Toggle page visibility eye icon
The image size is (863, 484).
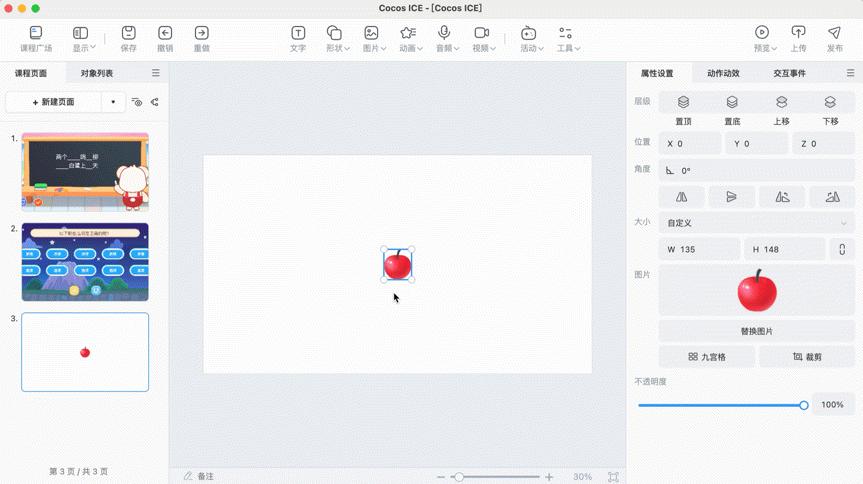[137, 102]
